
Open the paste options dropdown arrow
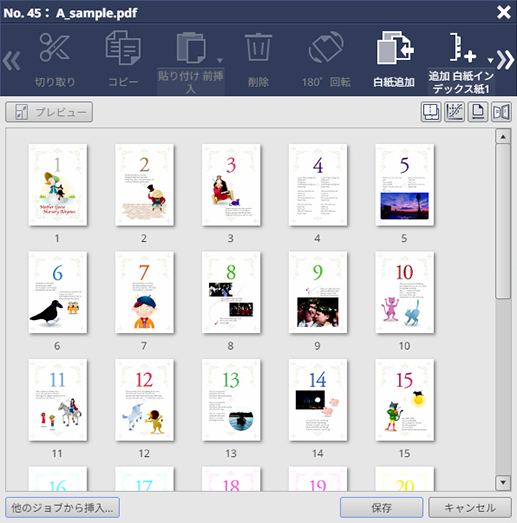point(219,60)
